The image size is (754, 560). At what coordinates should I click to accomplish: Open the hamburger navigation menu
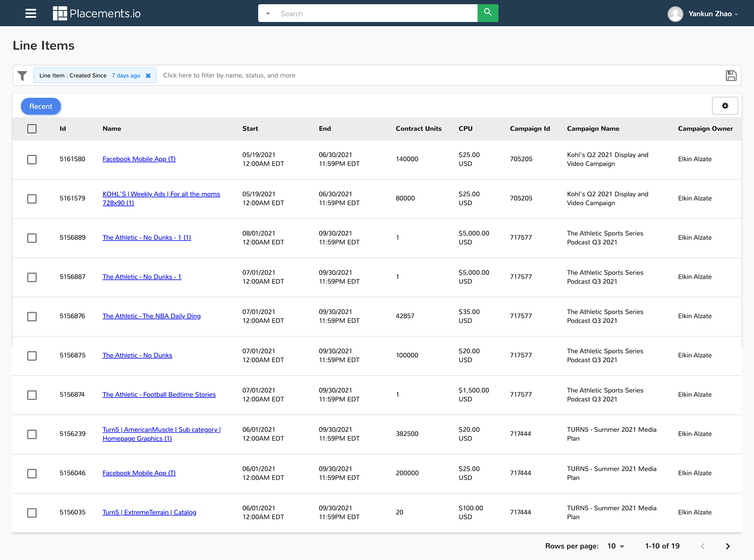(x=31, y=13)
